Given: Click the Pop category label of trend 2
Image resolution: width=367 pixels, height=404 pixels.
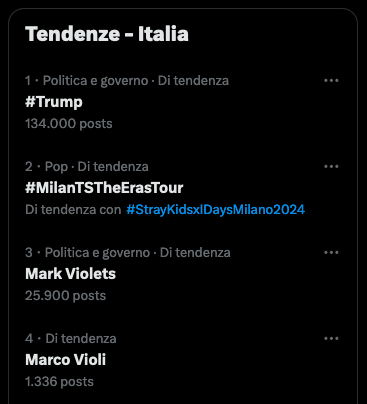Looking at the screenshot, I should point(56,167).
